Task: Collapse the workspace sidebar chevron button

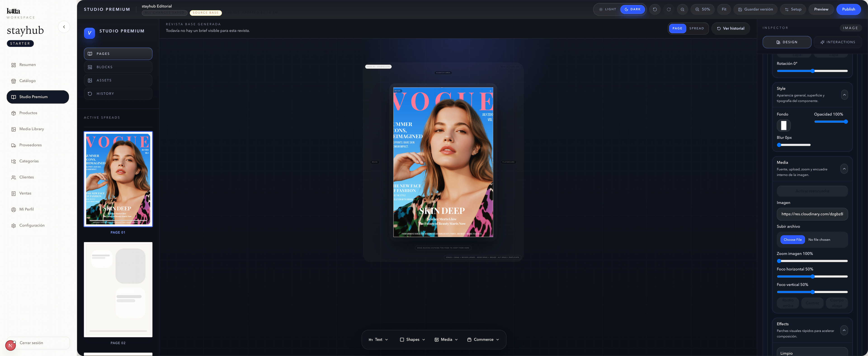Action: (64, 27)
